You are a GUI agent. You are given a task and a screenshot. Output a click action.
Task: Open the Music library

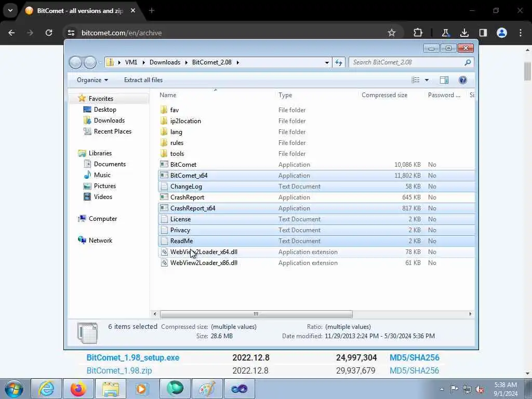tap(102, 175)
